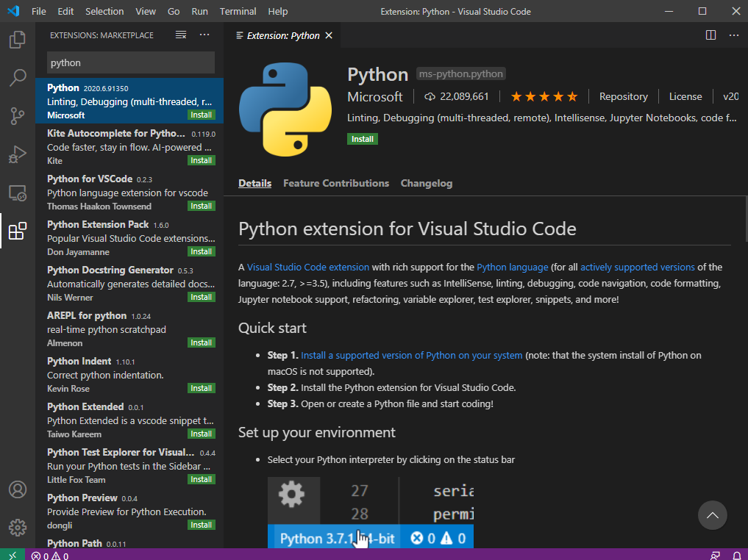Open the Source Control view

(18, 117)
